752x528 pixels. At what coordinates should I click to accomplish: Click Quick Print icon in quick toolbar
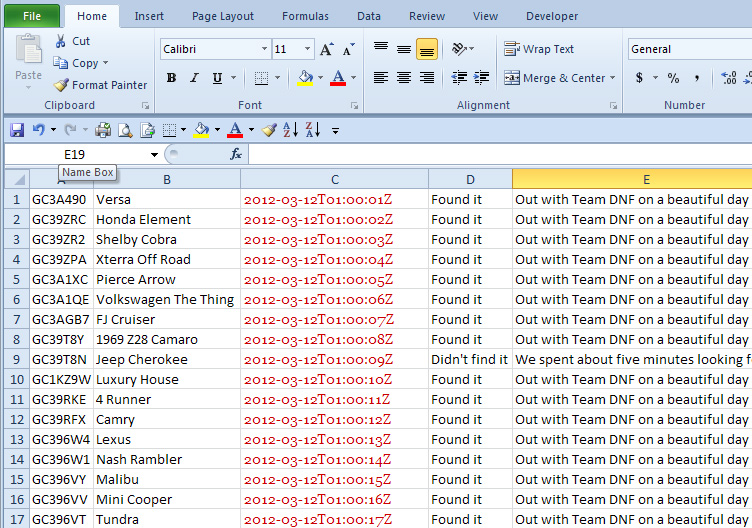[103, 129]
